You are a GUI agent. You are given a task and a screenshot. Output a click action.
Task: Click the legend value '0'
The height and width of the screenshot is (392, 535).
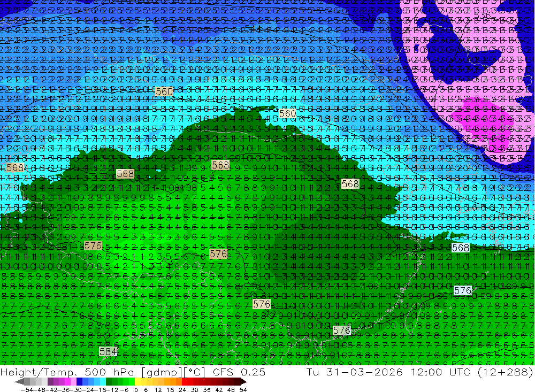click(x=136, y=390)
